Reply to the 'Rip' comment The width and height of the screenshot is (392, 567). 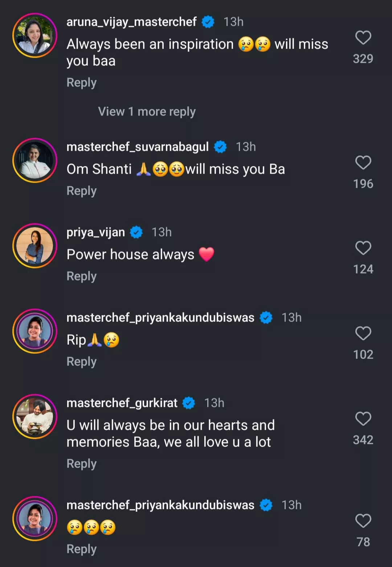click(82, 361)
